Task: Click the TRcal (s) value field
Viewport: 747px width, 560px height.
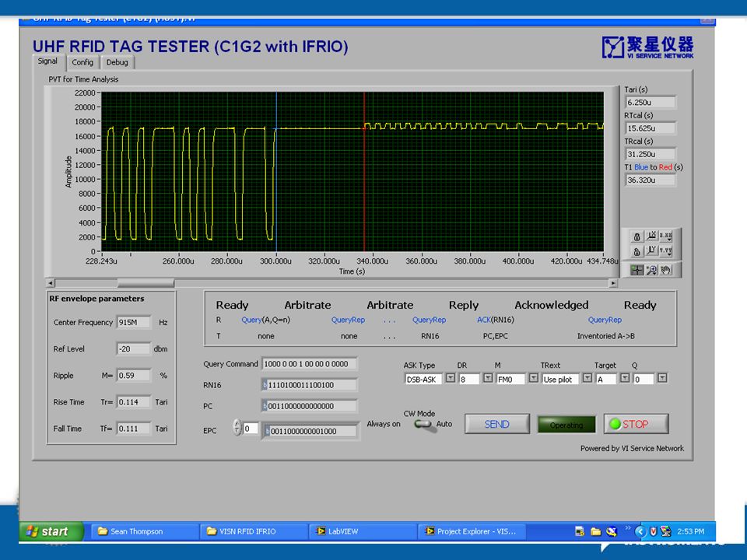Action: [x=650, y=154]
